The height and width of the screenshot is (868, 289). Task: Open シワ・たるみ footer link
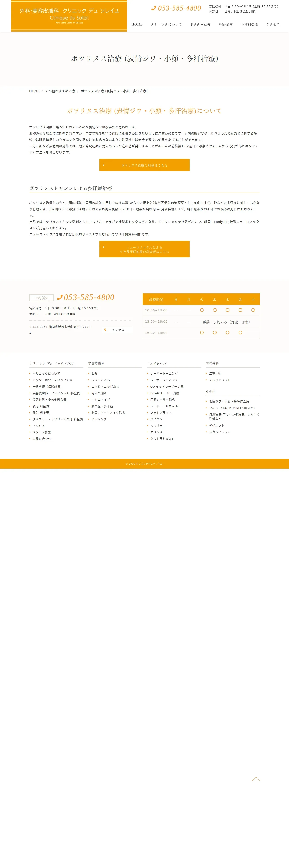point(101,380)
